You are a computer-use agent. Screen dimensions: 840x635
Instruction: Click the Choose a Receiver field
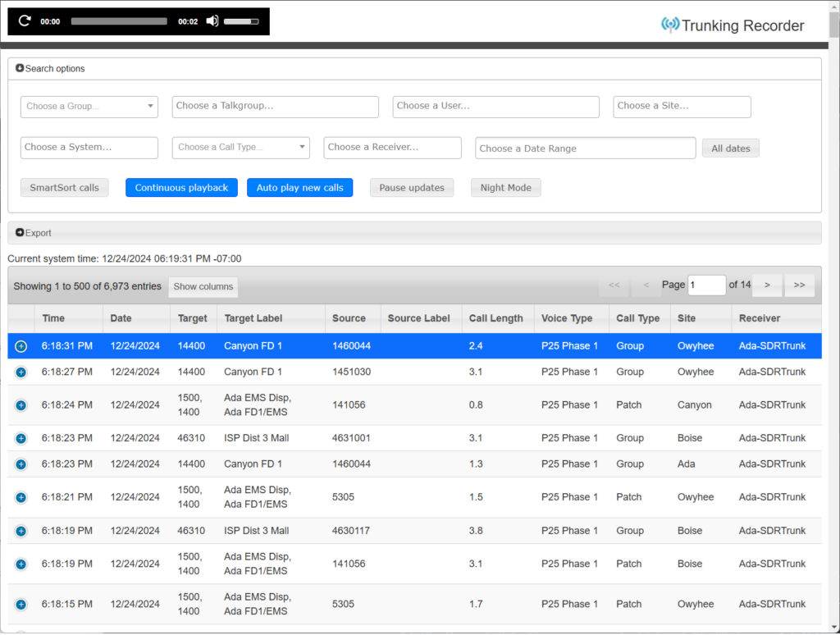tap(392, 148)
